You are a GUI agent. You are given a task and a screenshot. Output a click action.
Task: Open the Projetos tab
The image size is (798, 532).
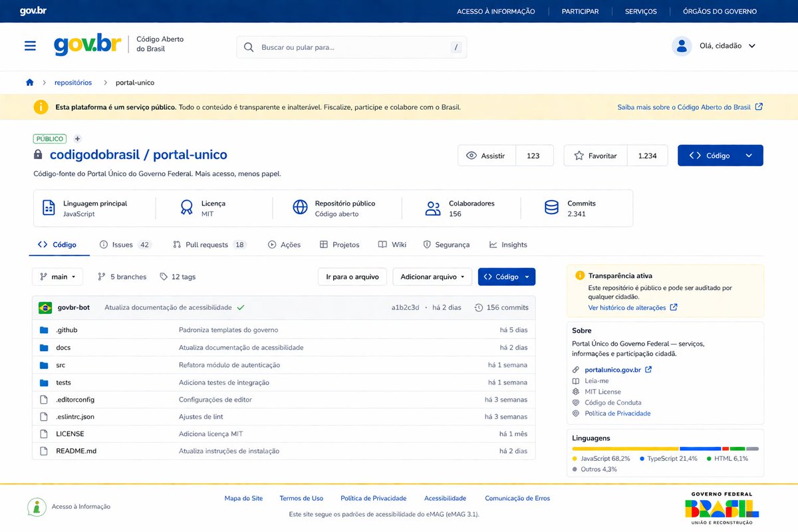(x=339, y=245)
